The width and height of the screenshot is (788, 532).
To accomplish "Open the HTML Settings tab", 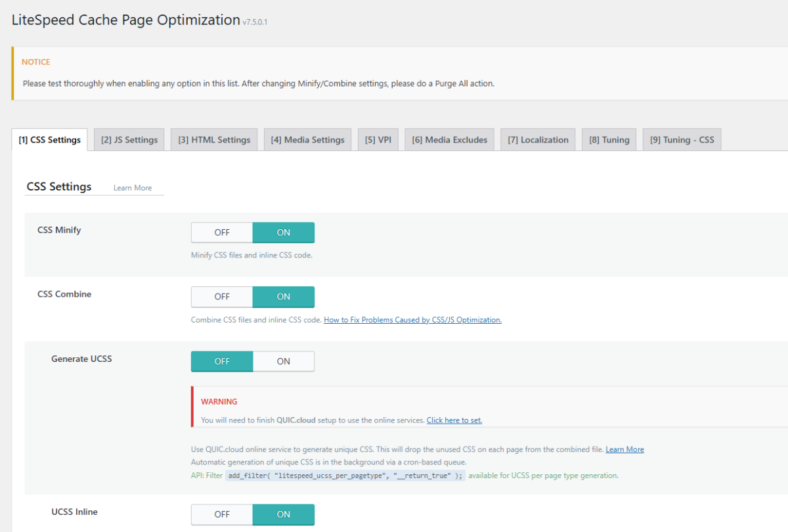I will coord(214,139).
